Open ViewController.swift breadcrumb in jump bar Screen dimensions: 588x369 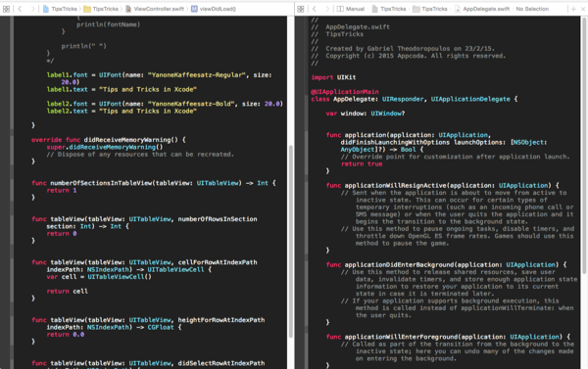pos(155,9)
